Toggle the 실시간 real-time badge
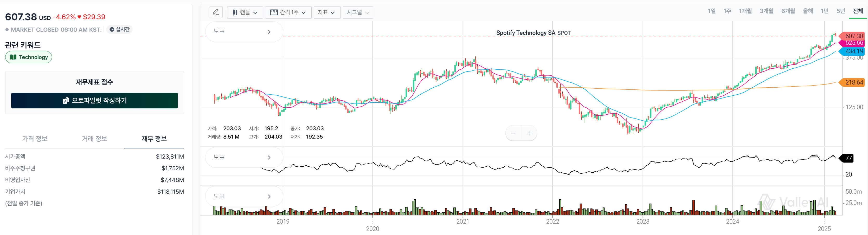This screenshot has height=235, width=868. tap(120, 30)
